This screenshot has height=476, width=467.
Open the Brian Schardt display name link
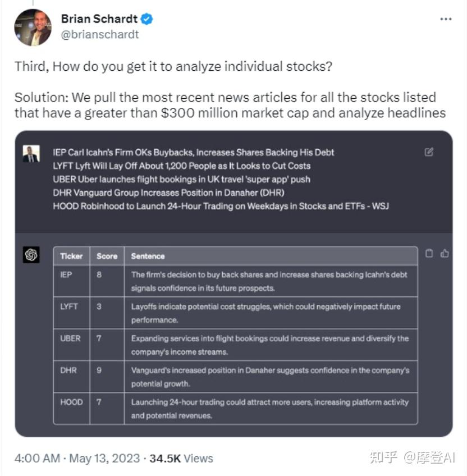(99, 19)
